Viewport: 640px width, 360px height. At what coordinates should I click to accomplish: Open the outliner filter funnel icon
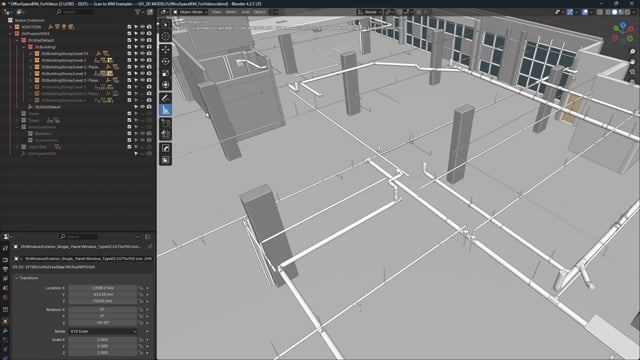[138, 12]
